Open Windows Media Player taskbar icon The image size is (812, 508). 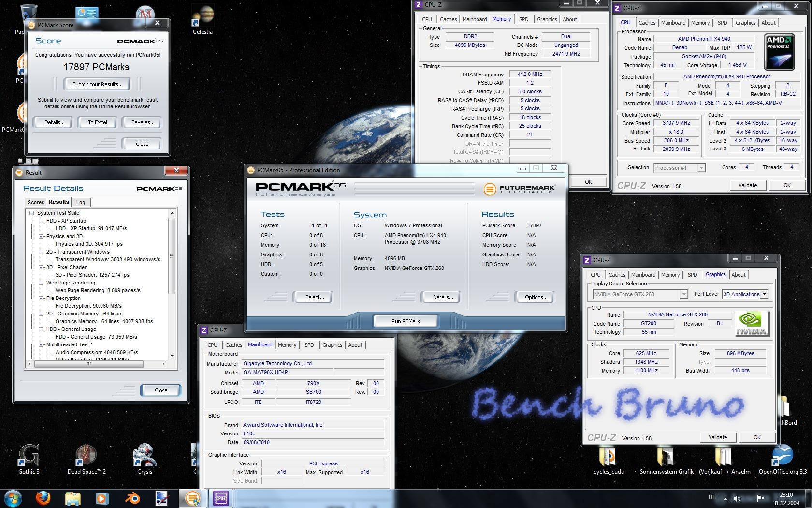tap(102, 498)
